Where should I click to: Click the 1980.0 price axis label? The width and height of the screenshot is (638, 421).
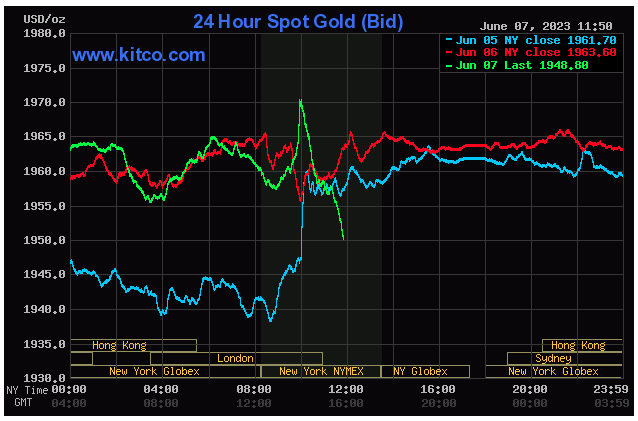pyautogui.click(x=47, y=33)
